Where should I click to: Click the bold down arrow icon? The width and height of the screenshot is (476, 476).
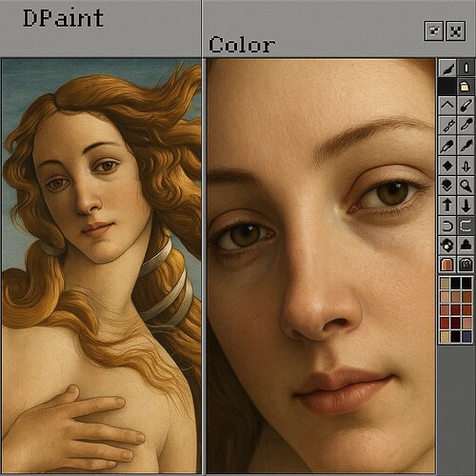point(466,205)
